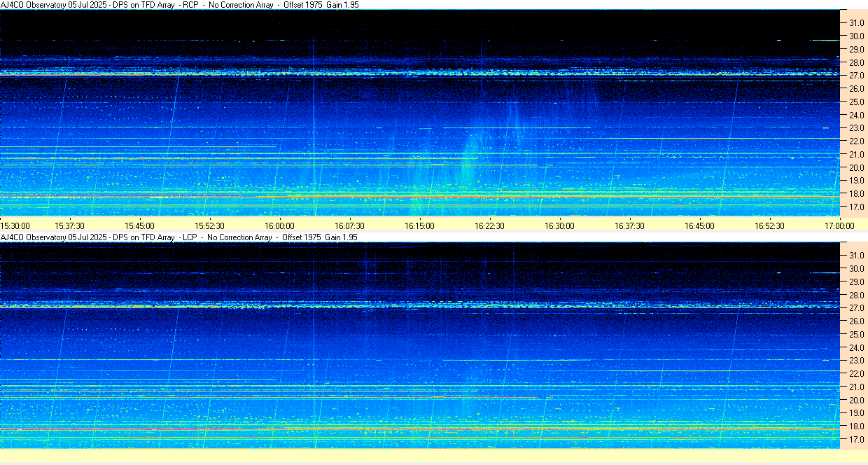Viewport: 868px width, 465px height.
Task: Select the 16:15:00 time marker
Action: tap(419, 225)
